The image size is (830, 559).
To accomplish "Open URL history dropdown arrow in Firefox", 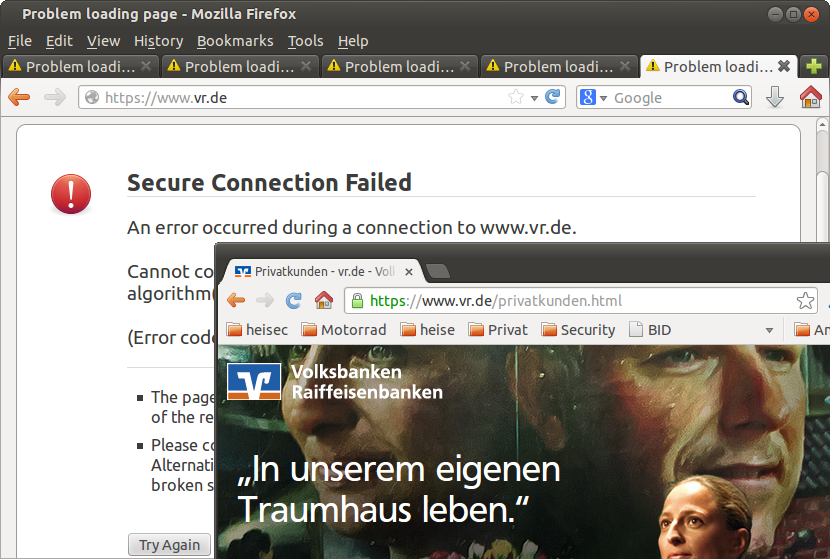I will point(534,98).
